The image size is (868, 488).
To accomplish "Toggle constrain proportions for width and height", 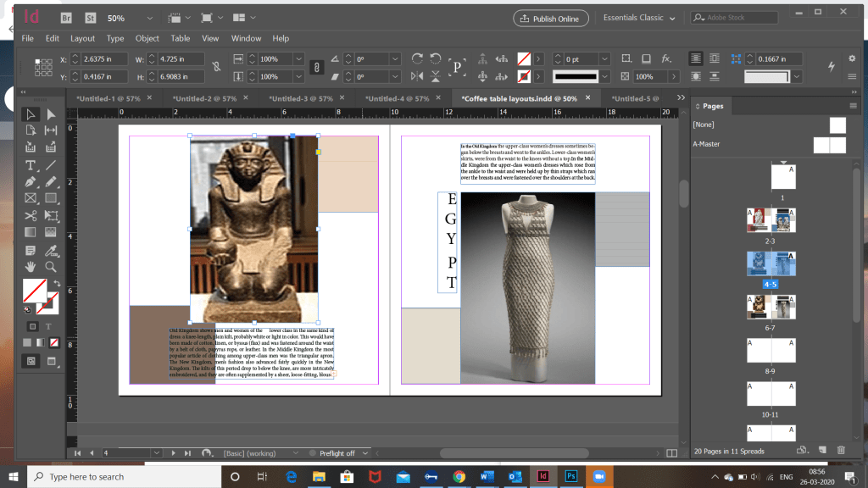I will coord(217,67).
